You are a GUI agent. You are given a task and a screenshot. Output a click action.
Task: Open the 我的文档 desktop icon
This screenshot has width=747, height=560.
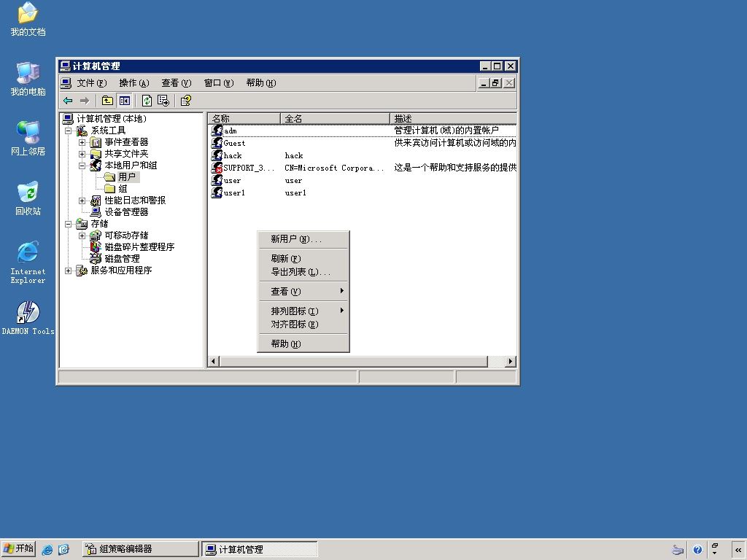point(28,20)
